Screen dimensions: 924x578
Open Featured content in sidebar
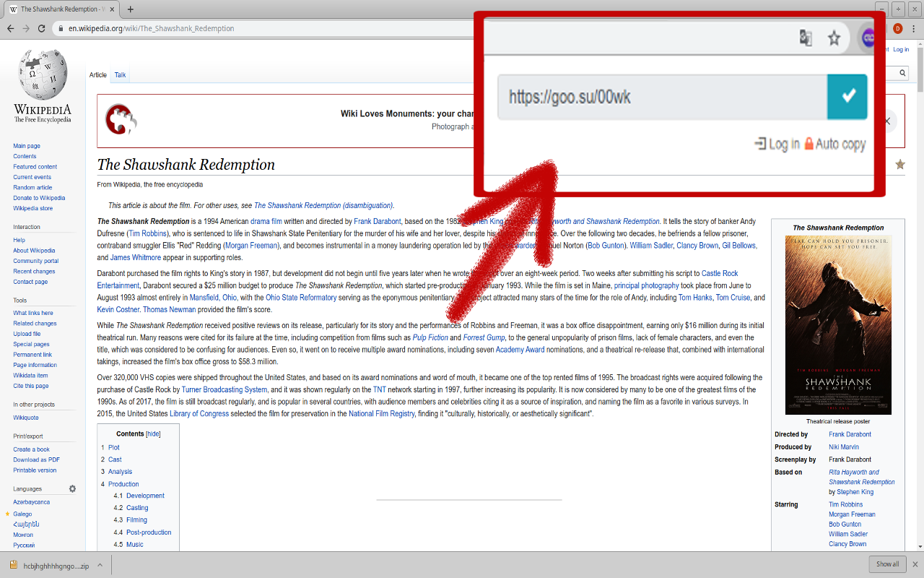35,167
